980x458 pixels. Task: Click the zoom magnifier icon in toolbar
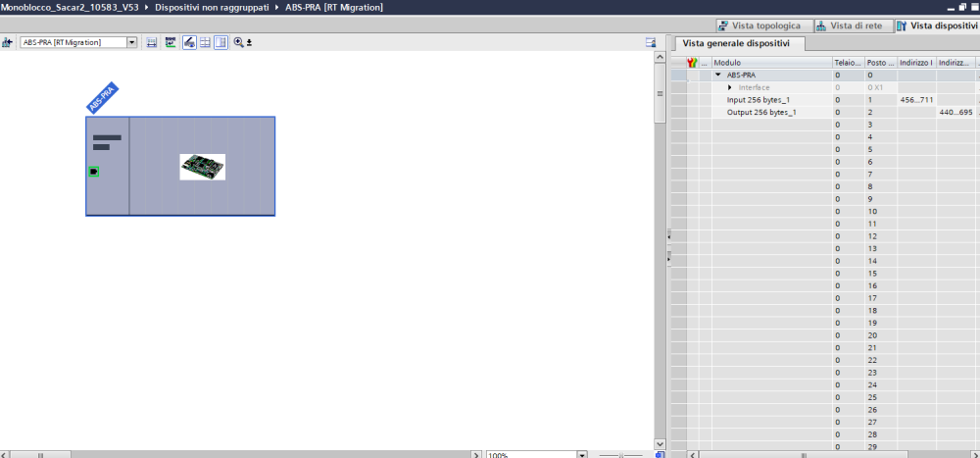pos(238,42)
